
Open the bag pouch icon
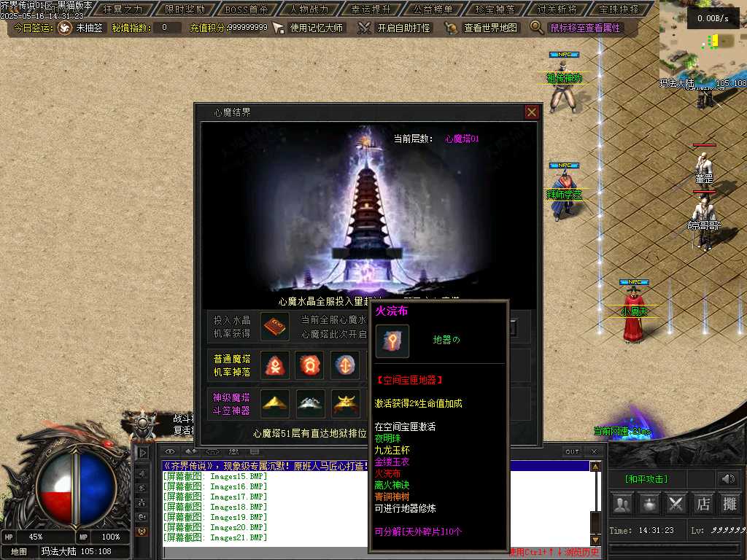(649, 505)
